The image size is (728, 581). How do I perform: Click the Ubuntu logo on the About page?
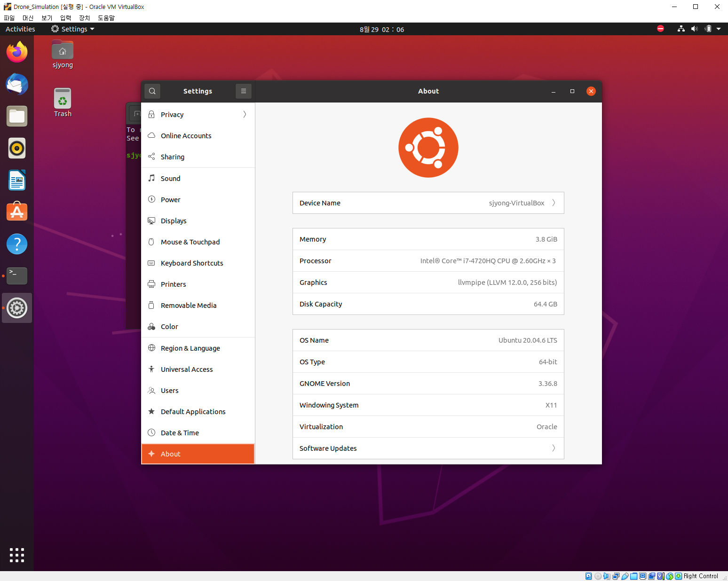click(428, 148)
